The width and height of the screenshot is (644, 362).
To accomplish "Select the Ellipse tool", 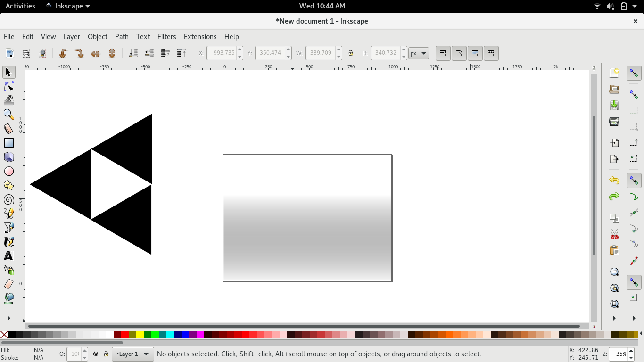I will [9, 171].
